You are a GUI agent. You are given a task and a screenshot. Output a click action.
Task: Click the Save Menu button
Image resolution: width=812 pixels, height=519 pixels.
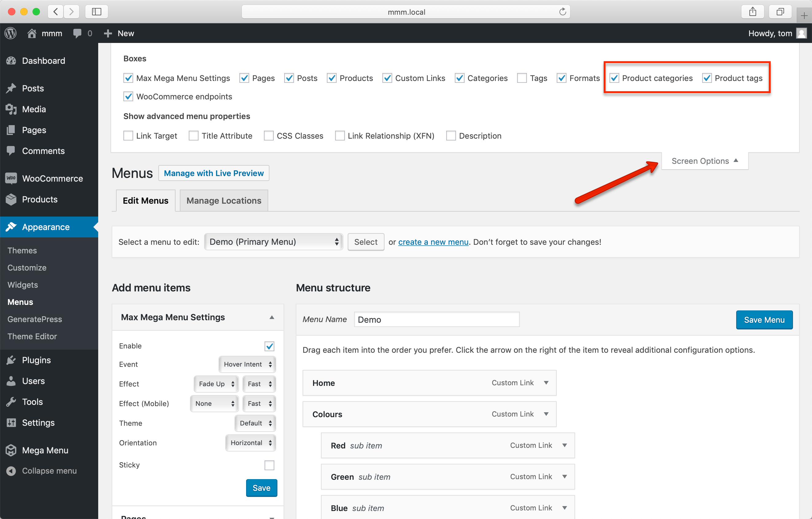point(762,320)
